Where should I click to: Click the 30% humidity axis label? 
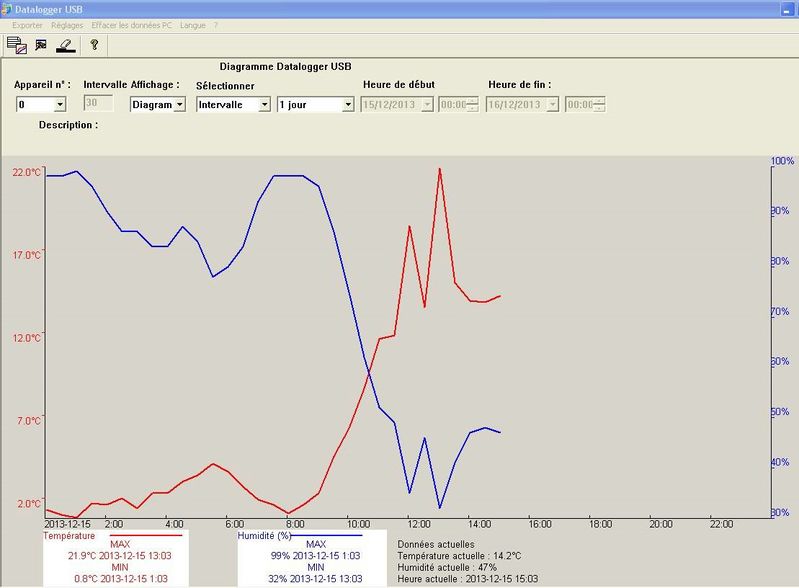tap(780, 513)
